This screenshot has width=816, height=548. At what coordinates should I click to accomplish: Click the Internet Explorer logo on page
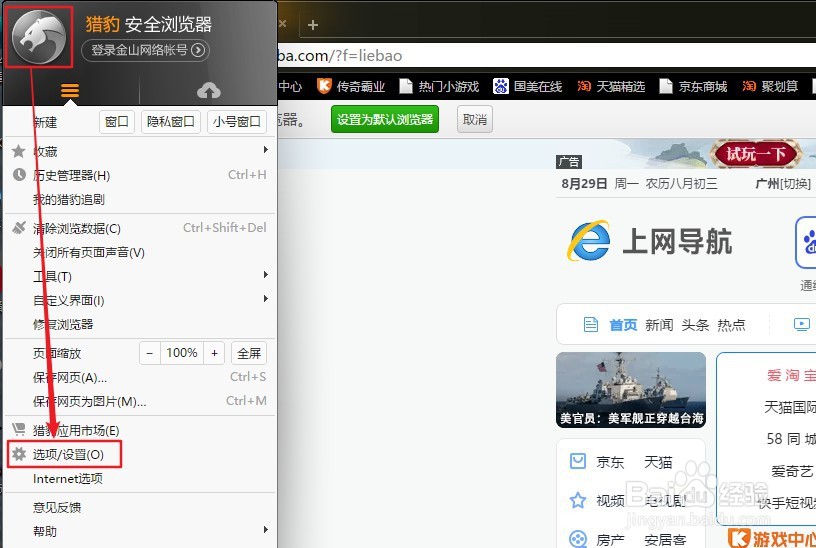coord(589,240)
